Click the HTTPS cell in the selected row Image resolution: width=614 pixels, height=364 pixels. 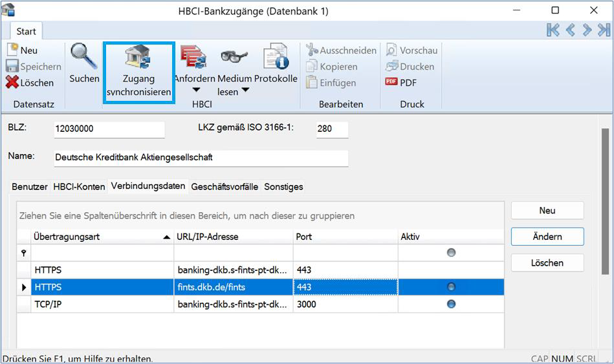[x=102, y=287]
